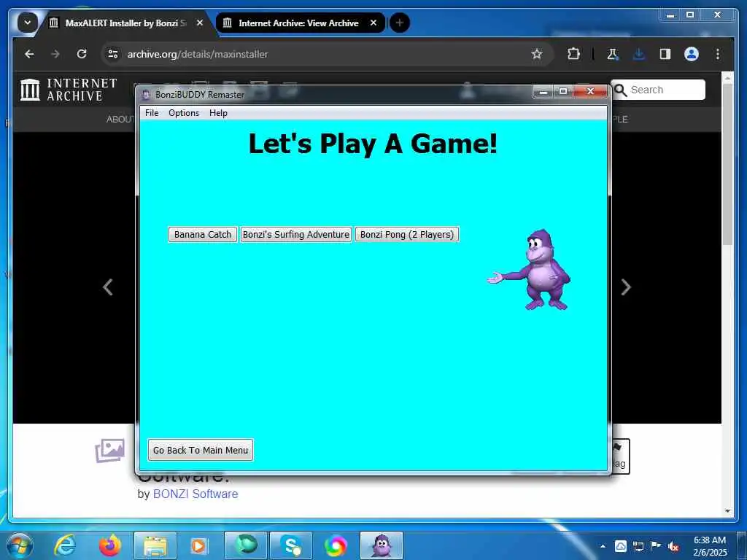
Task: Open Skype from taskbar
Action: 290,545
